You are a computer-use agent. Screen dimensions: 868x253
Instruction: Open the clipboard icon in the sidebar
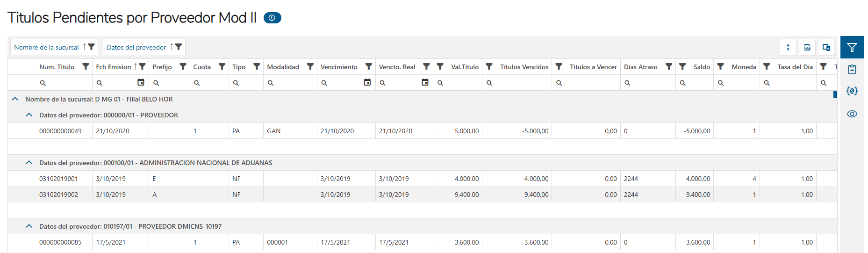(852, 69)
